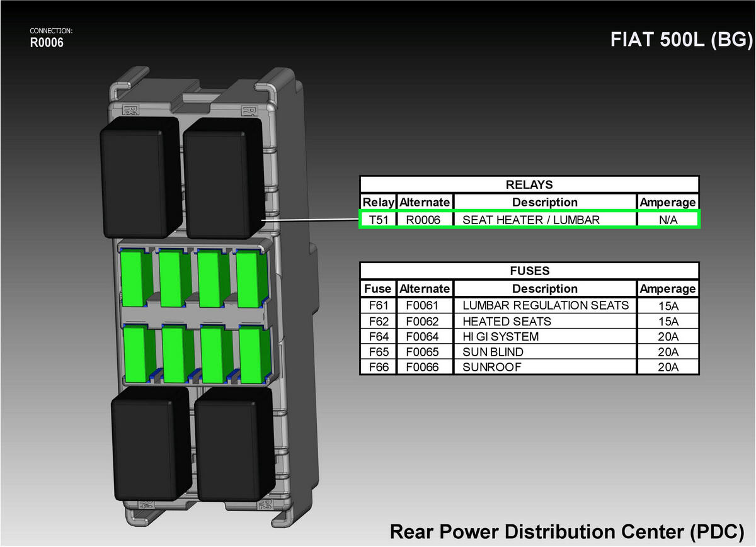The width and height of the screenshot is (756, 547).
Task: Select the "F0066" alternate cell
Action: coord(425,367)
